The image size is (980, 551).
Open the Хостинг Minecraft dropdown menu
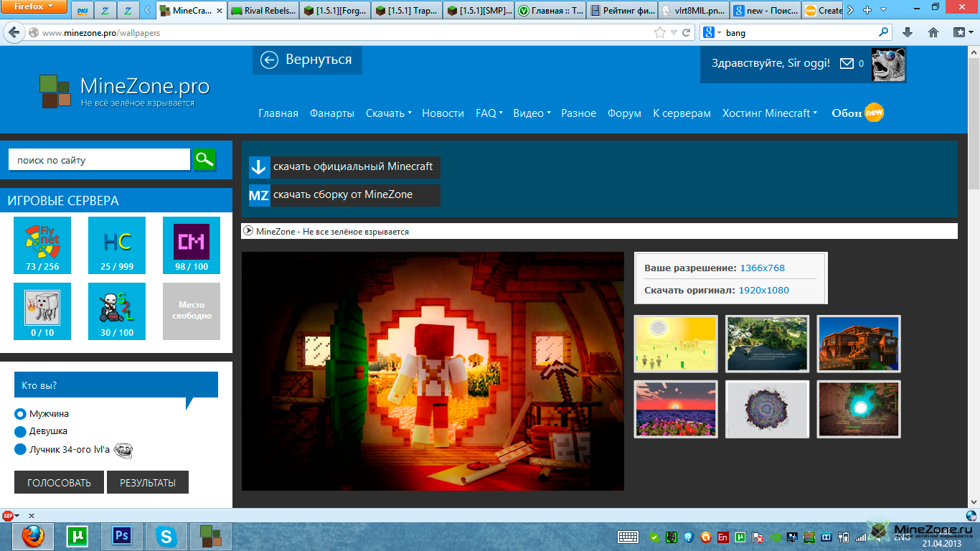[x=769, y=113]
